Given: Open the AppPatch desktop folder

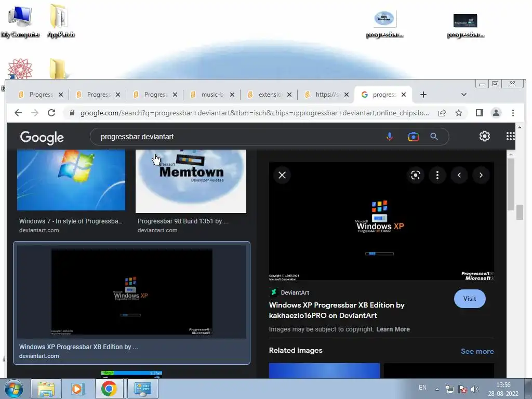Looking at the screenshot, I should pos(61,21).
